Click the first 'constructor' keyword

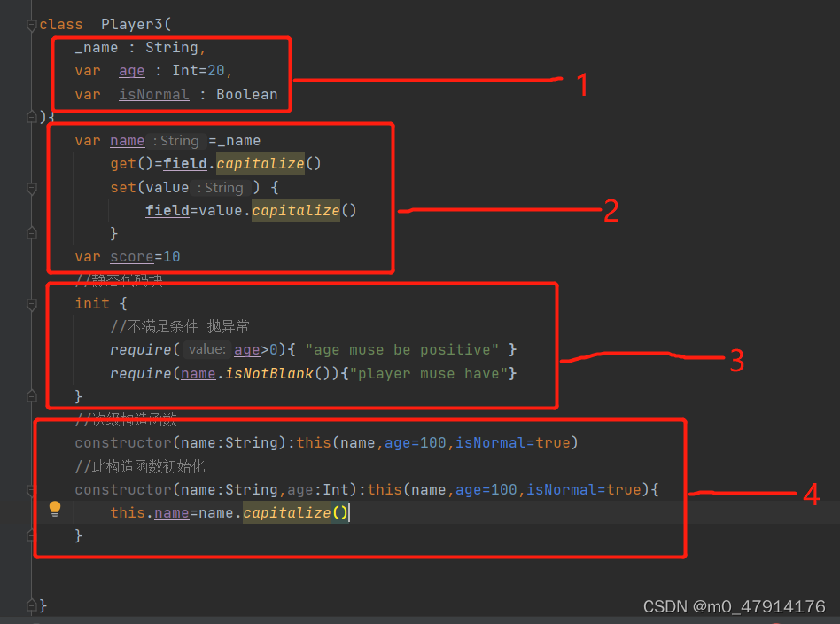pos(123,443)
